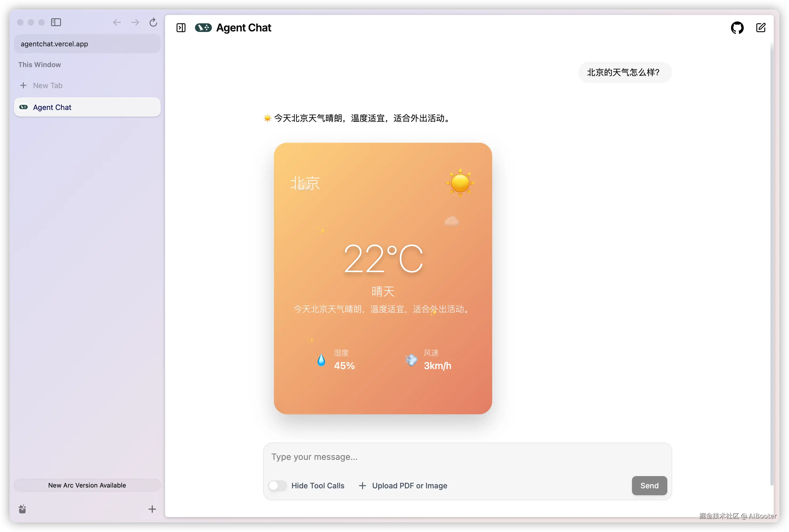The width and height of the screenshot is (789, 532).
Task: Go back to previous page
Action: (x=117, y=22)
